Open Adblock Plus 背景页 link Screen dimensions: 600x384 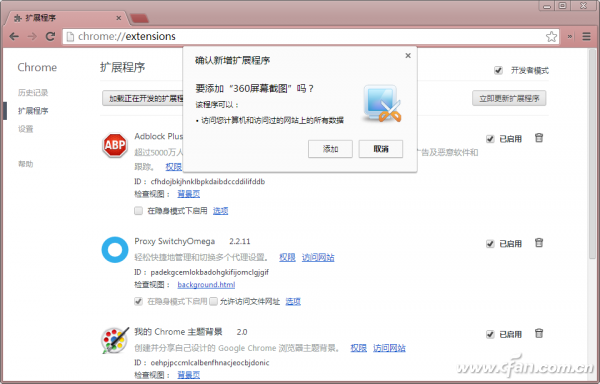(x=189, y=194)
